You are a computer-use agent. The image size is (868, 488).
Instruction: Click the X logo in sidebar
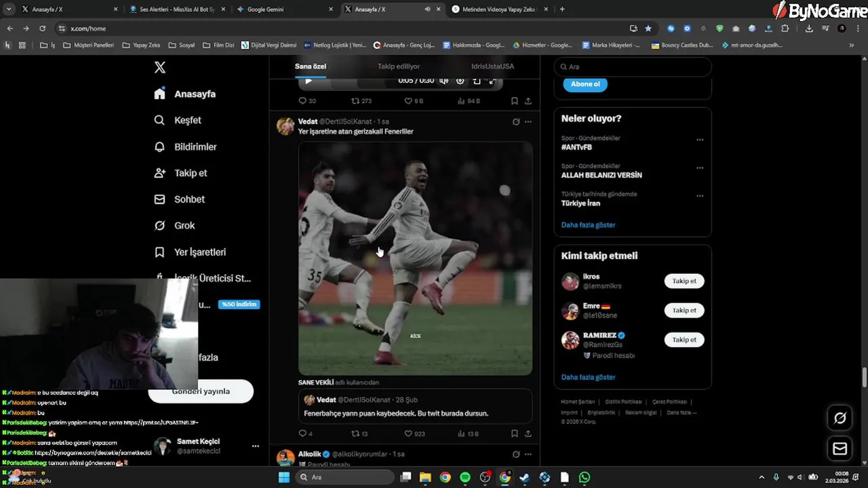(x=159, y=67)
